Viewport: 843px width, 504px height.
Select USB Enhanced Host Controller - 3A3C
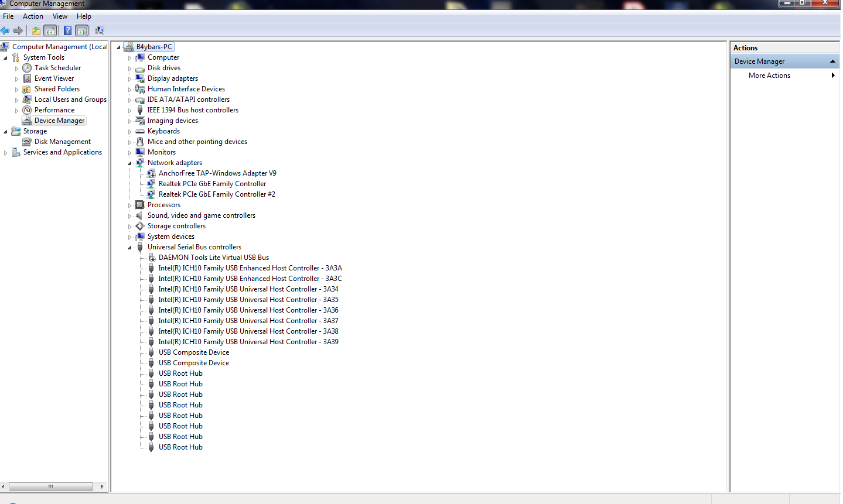pos(250,279)
